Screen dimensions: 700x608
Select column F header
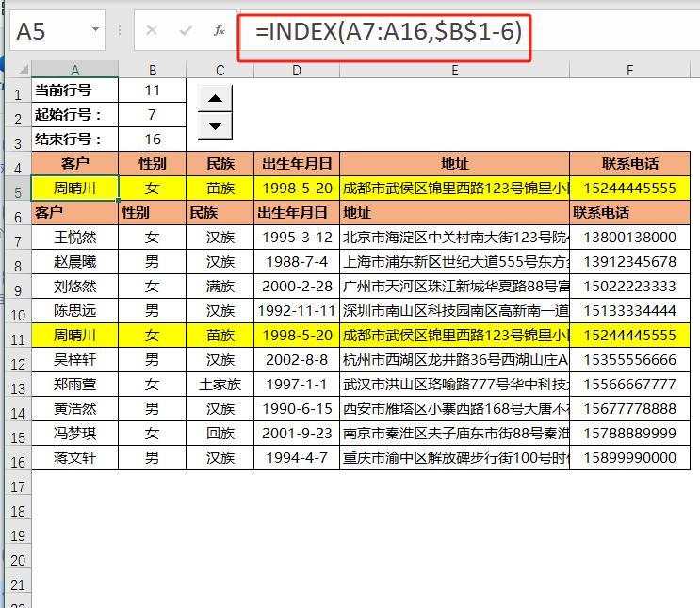(630, 70)
